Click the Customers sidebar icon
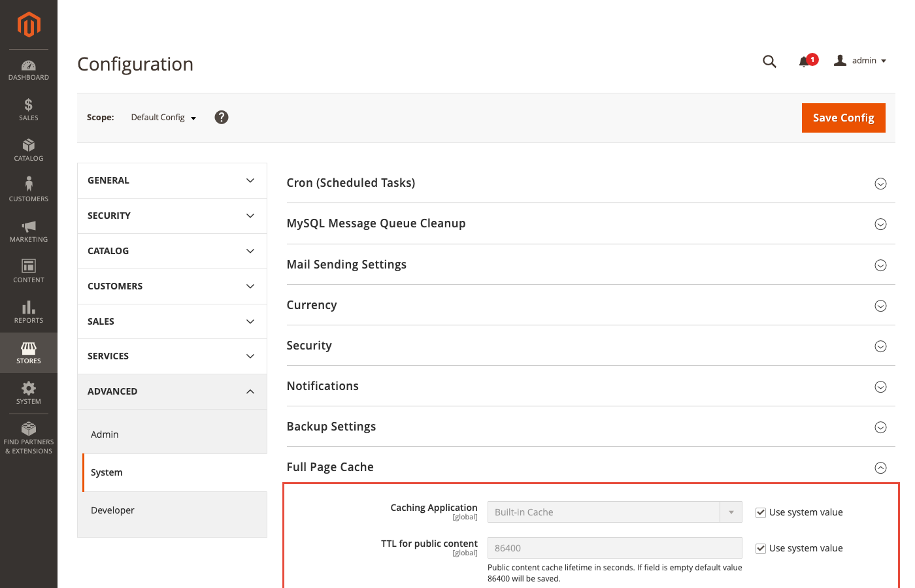This screenshot has height=588, width=915. coord(28,190)
